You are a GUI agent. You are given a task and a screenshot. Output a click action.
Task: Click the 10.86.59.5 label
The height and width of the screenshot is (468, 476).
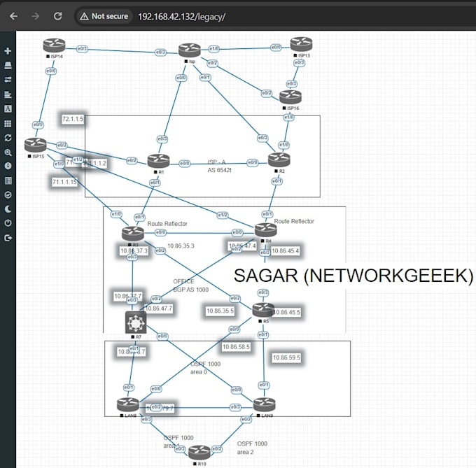[x=286, y=357]
